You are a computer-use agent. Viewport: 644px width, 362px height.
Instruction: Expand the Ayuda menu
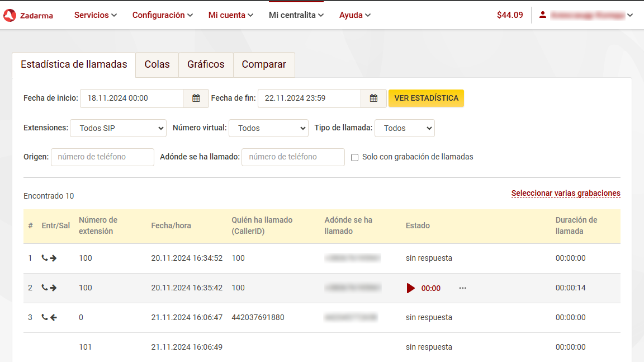point(355,15)
